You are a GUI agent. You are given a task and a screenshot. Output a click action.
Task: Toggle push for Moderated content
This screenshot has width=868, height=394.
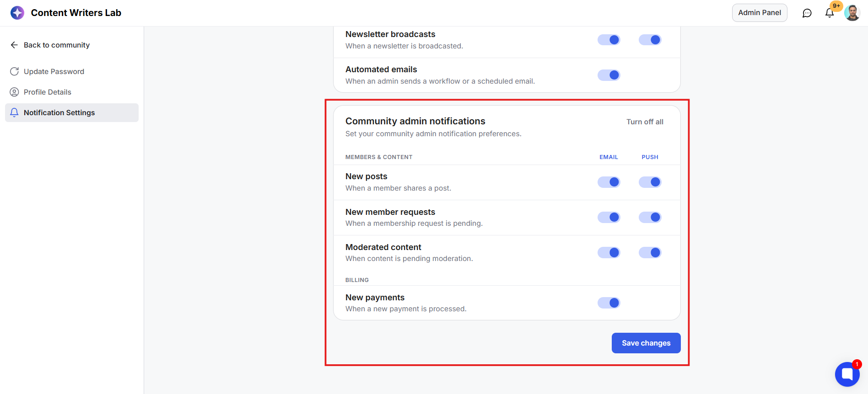coord(650,252)
